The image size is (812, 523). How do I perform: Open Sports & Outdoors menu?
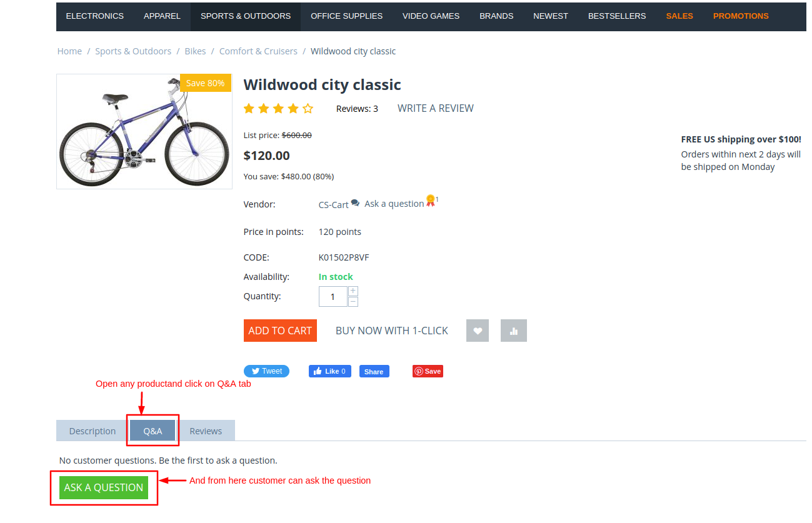pos(246,16)
